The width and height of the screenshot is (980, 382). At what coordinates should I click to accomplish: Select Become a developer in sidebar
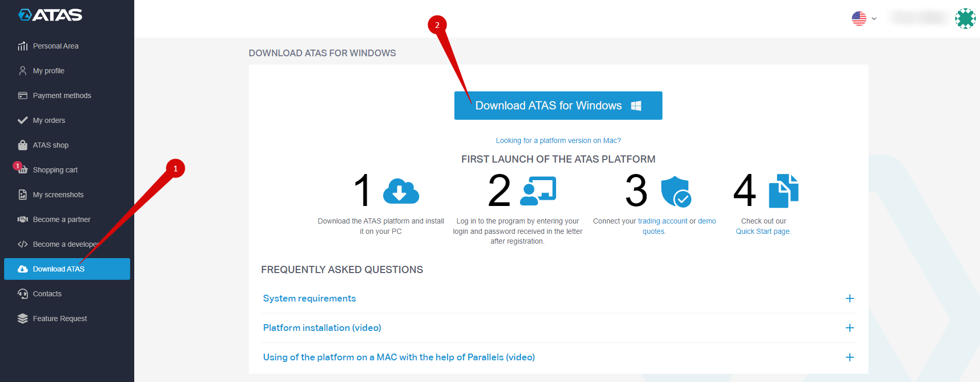tap(67, 244)
